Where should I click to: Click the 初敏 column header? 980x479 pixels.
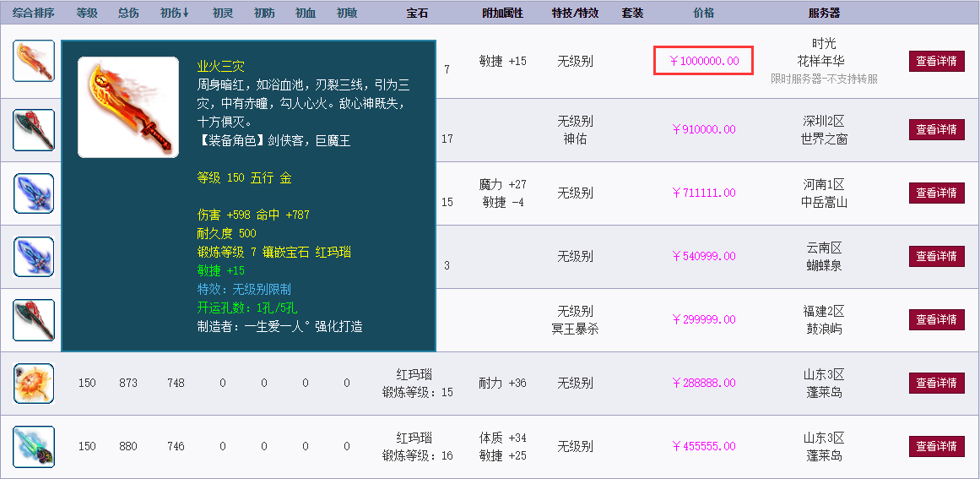click(346, 13)
